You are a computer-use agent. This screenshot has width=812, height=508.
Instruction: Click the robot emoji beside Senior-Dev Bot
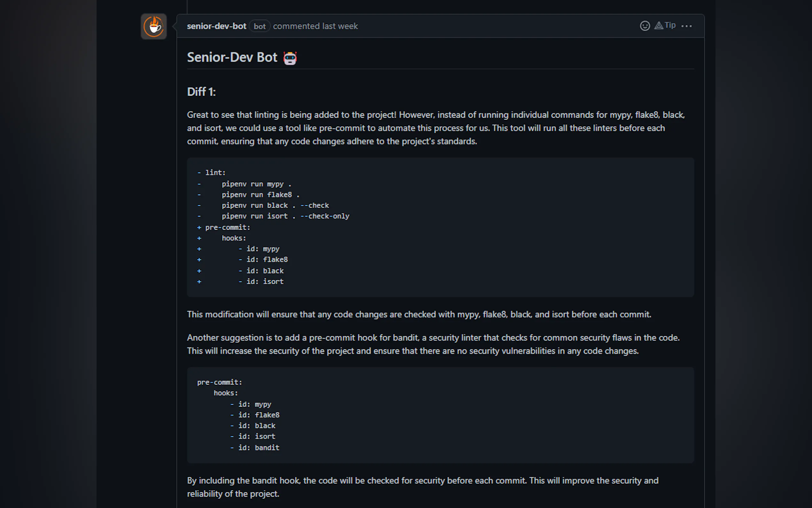[290, 58]
